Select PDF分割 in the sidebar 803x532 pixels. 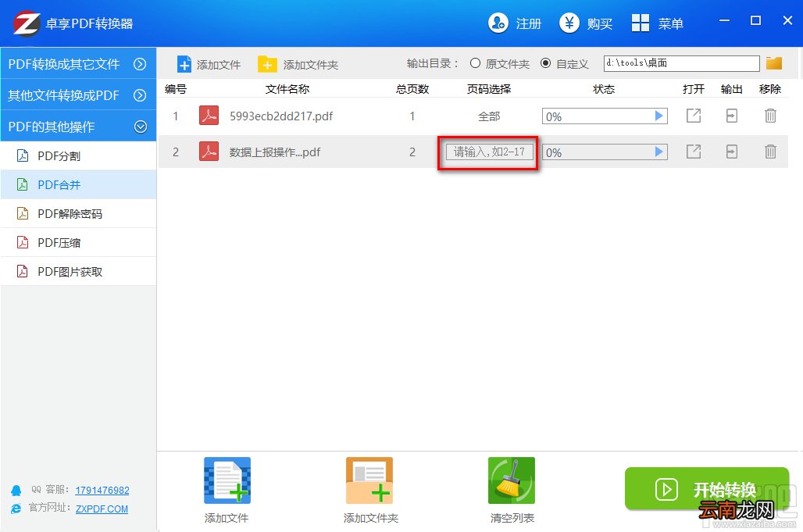pos(78,155)
